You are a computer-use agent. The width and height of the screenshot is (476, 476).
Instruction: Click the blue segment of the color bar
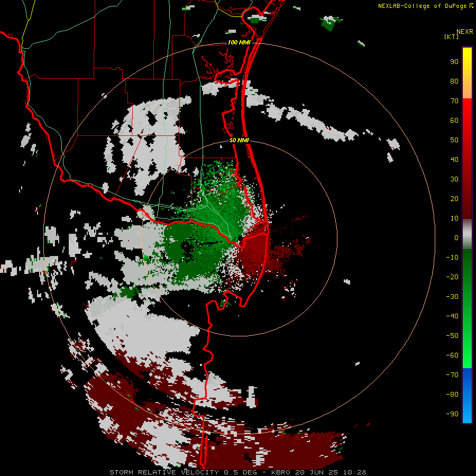[467, 396]
